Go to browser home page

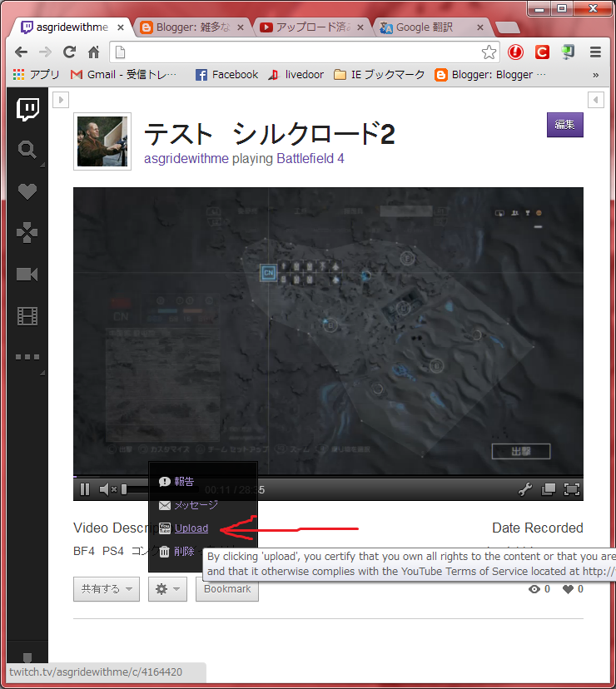93,52
